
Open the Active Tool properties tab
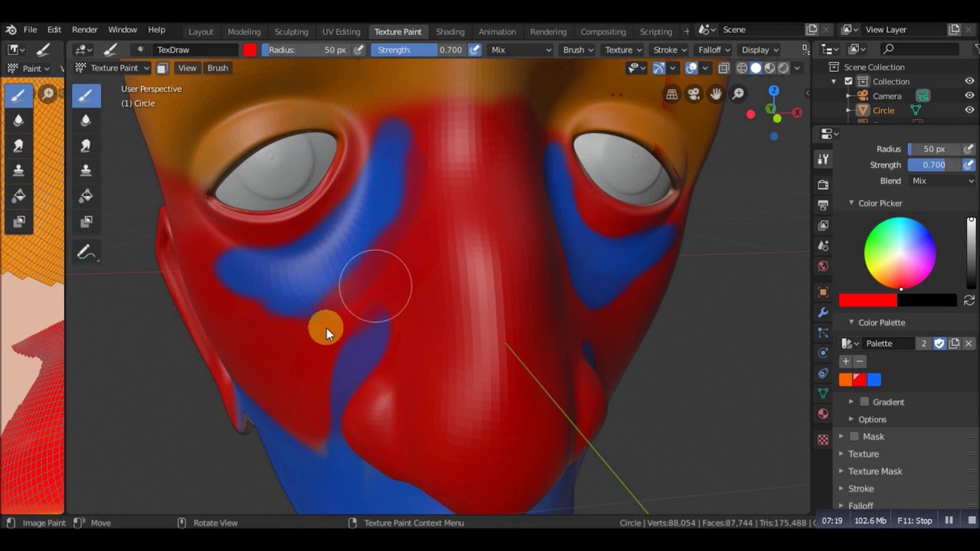click(823, 159)
